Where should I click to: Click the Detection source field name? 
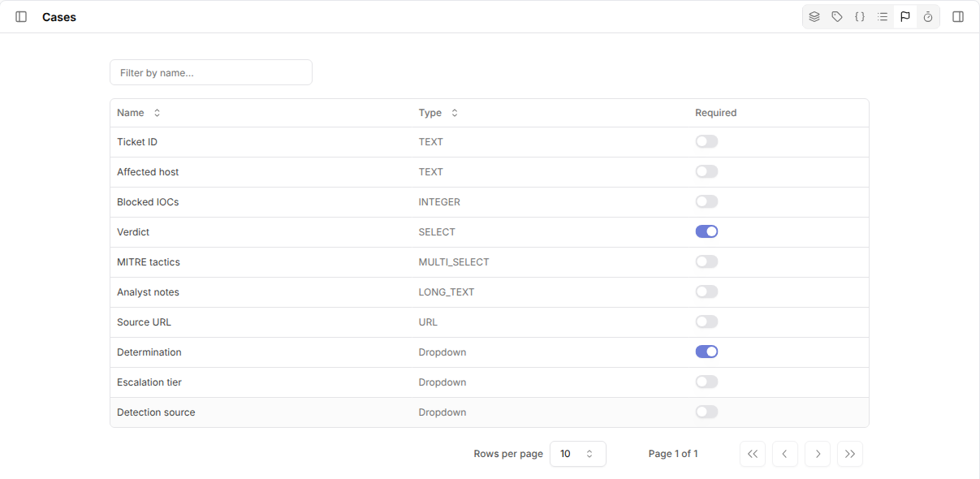click(x=156, y=412)
